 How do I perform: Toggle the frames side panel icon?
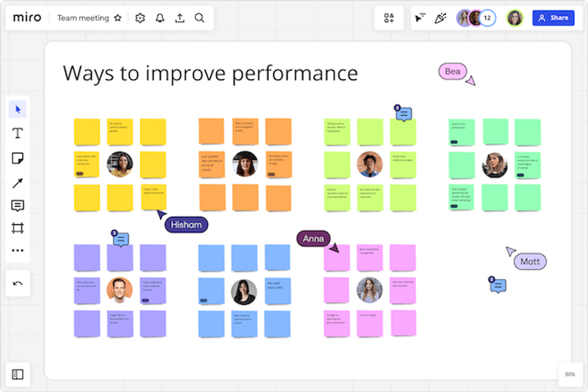18,374
